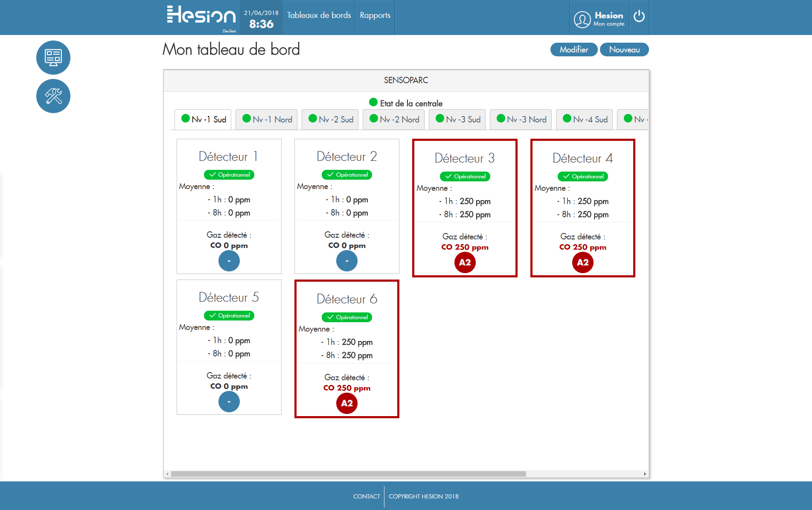Click the A2 alarm badge on Détecteur 6
Viewport: 812px width, 510px height.
(x=347, y=403)
